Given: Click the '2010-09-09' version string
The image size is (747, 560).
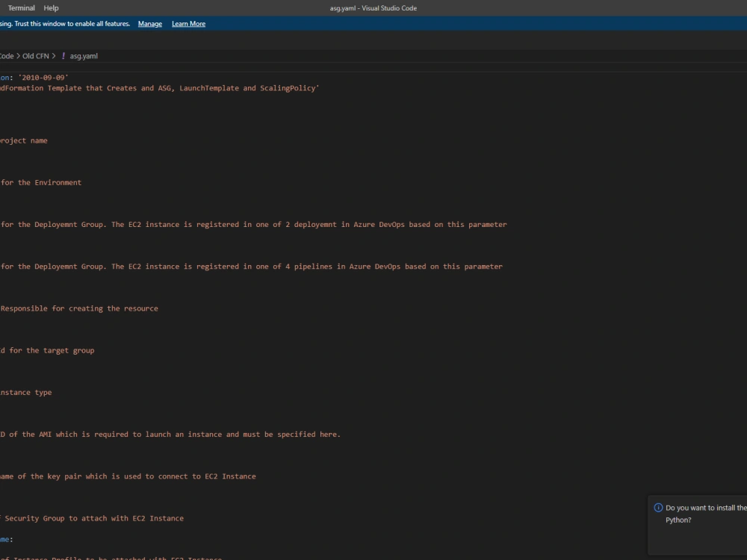Looking at the screenshot, I should coord(43,78).
